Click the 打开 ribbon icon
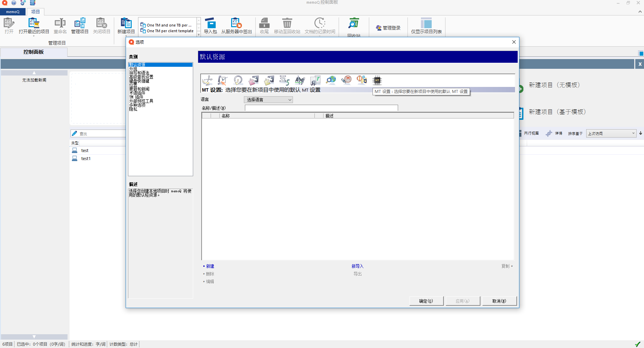The image size is (644, 348). click(x=9, y=26)
